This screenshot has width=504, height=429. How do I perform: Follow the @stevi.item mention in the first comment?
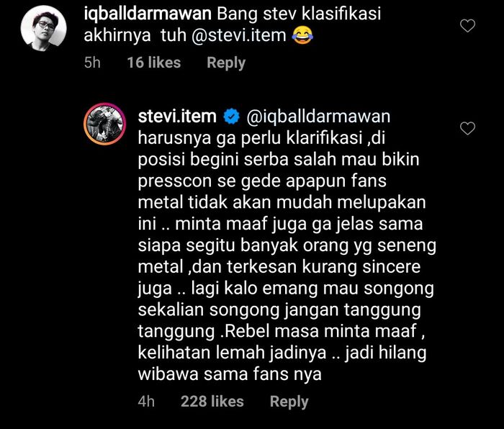click(239, 35)
